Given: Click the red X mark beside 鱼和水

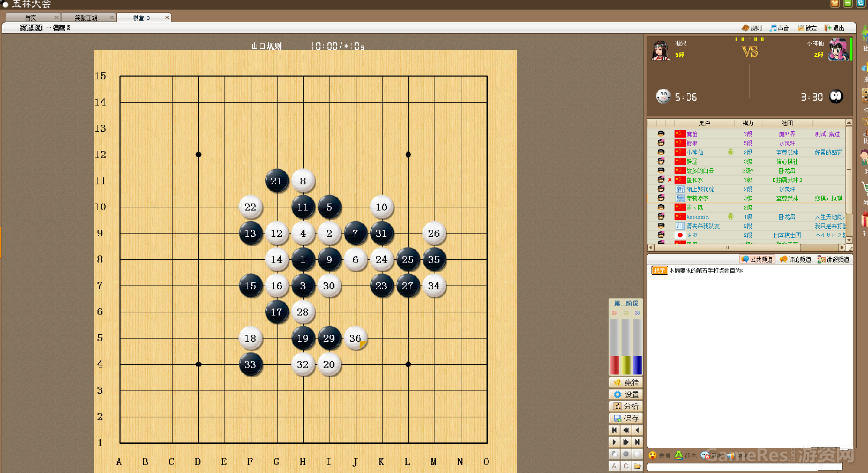Looking at the screenshot, I should pos(670,180).
